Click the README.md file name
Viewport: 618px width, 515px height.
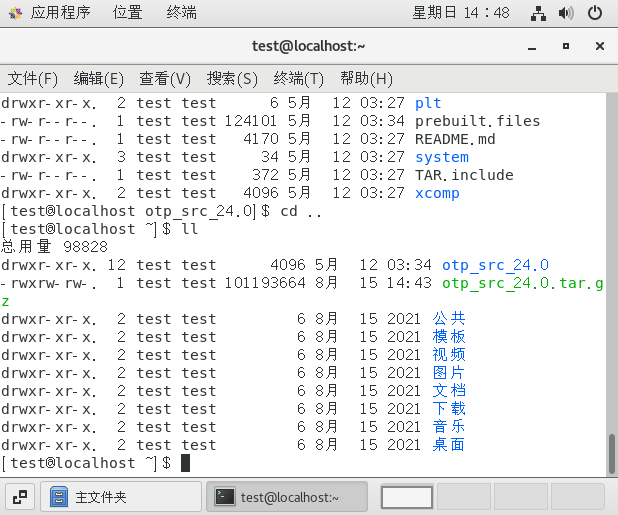pos(455,139)
